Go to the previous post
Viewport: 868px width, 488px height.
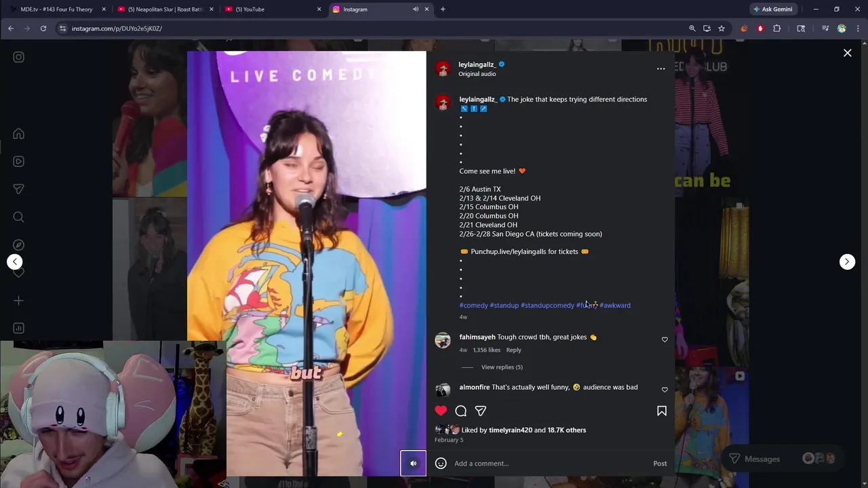(15, 262)
